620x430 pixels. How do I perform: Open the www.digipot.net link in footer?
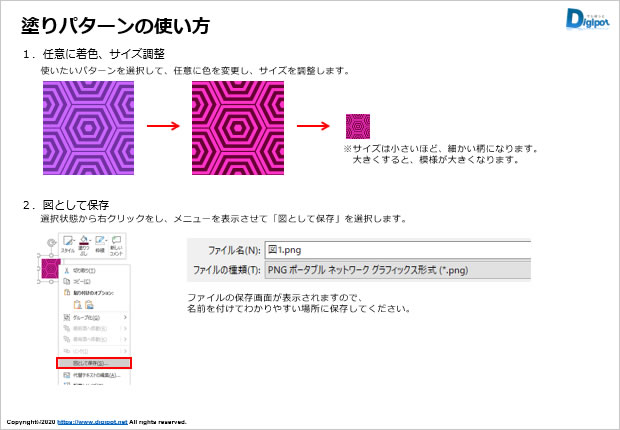pyautogui.click(x=92, y=422)
